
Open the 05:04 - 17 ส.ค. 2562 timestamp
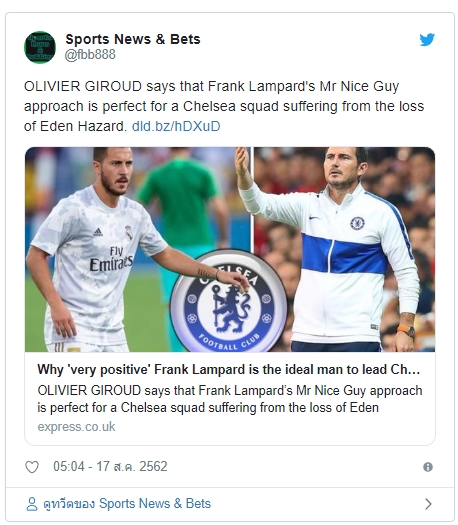[x=110, y=466]
